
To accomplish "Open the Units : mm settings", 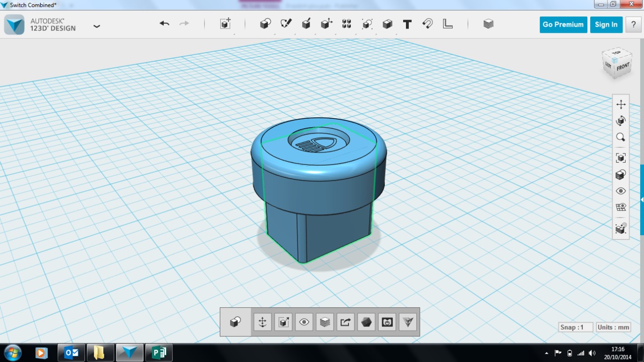I will [613, 327].
